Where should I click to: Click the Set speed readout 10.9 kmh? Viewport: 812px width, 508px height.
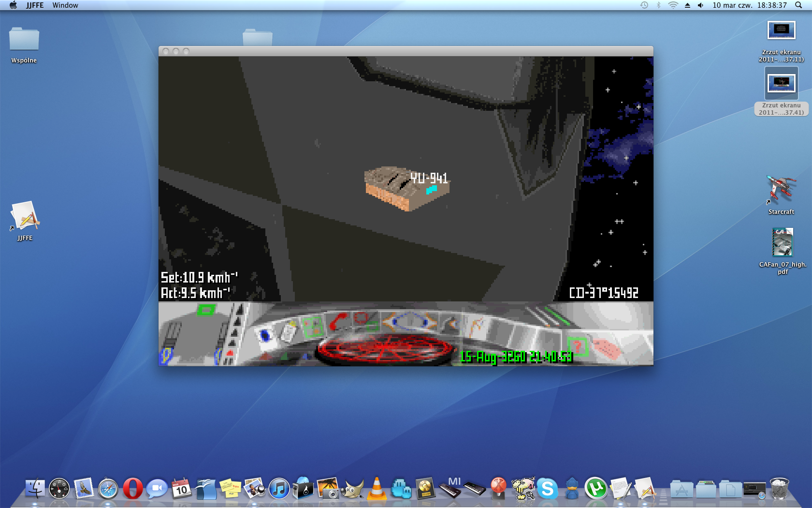tap(199, 277)
